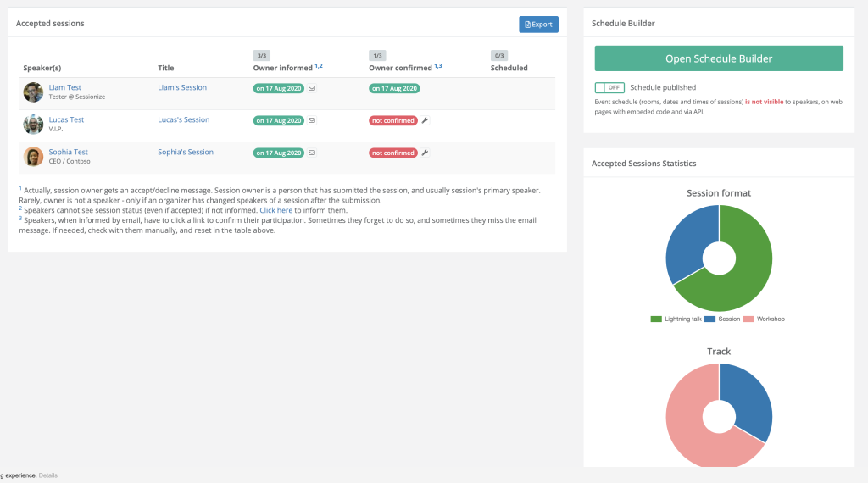
Task: Click the envelope icon in Sophia's row
Action: pos(312,153)
